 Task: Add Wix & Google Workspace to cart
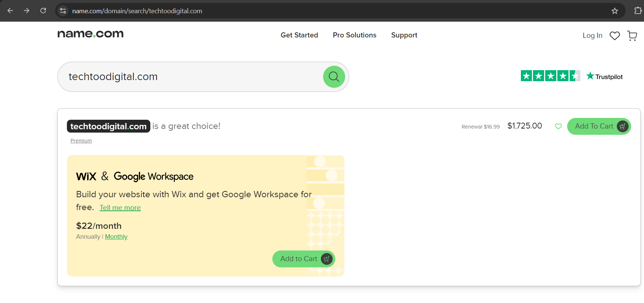303,259
